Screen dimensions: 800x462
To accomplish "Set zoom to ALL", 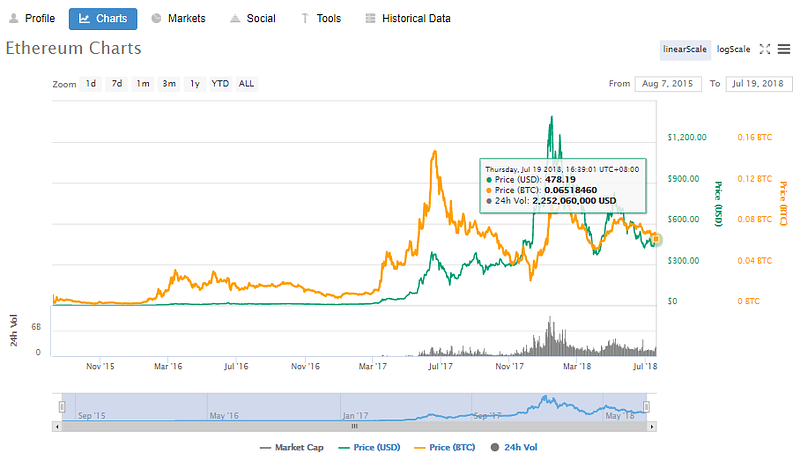I will tap(246, 84).
